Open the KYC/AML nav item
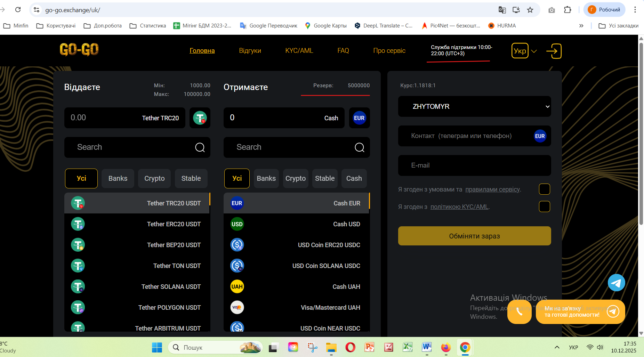The width and height of the screenshot is (644, 357). [299, 51]
